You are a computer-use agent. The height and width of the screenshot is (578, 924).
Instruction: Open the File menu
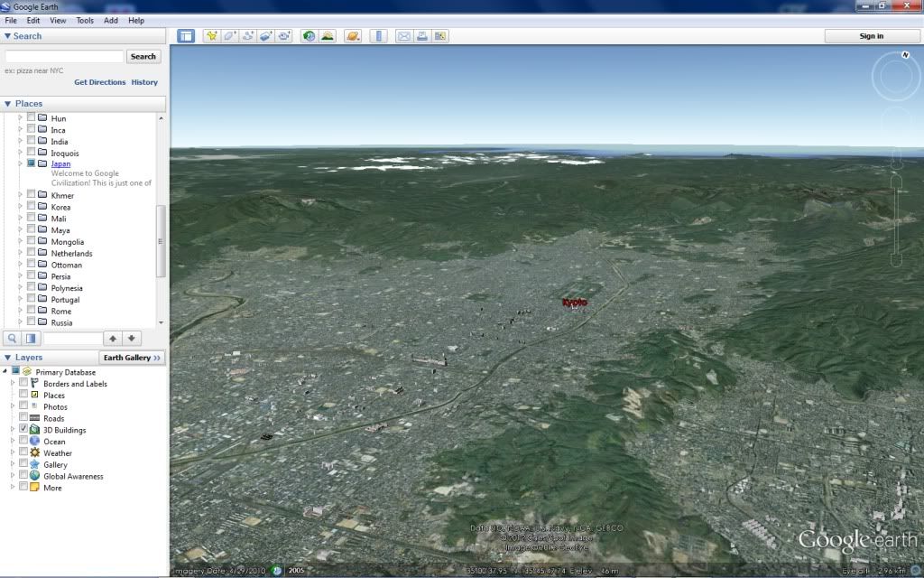tap(11, 20)
